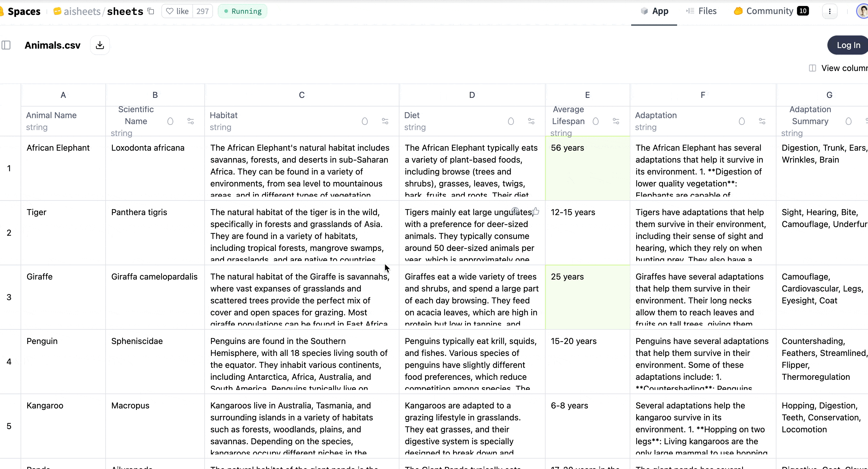868x469 pixels.
Task: Open the Habitat column settings icon
Action: click(x=385, y=121)
